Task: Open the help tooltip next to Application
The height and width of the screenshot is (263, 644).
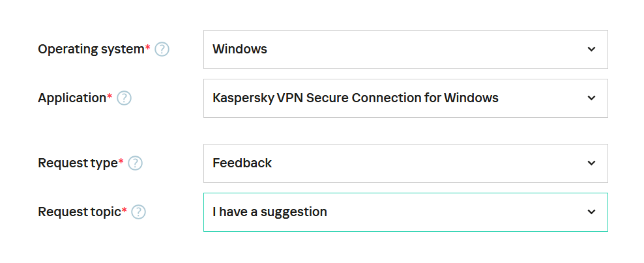Action: click(124, 98)
